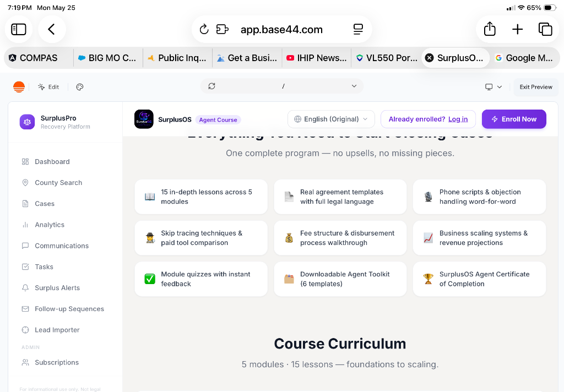Toggle the Safari sidebar panel icon
Image resolution: width=564 pixels, height=392 pixels.
(19, 29)
